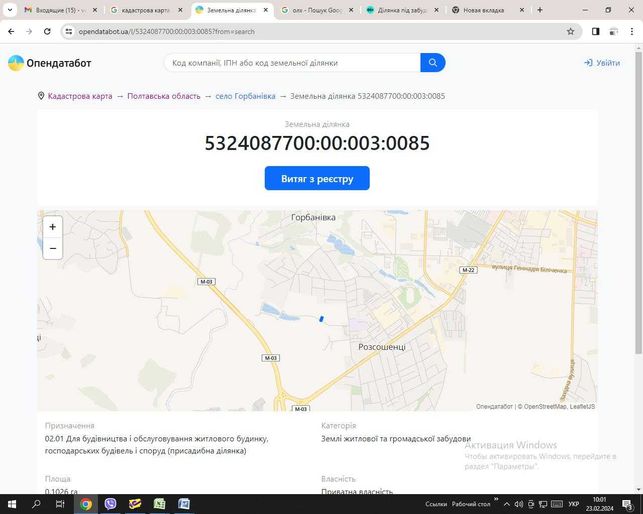Open site info icon in address bar
This screenshot has height=514, width=643.
(68, 31)
